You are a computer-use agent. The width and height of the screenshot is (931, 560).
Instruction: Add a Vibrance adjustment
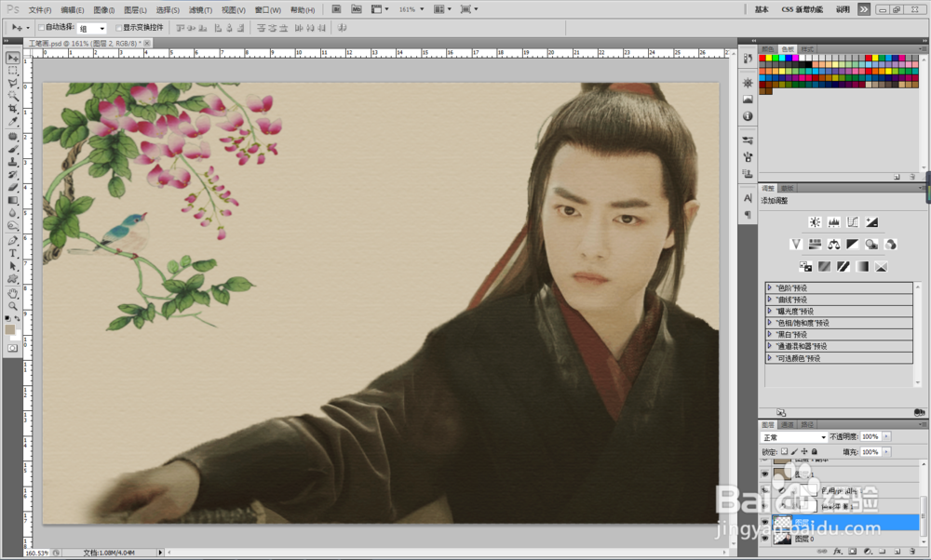tap(796, 244)
